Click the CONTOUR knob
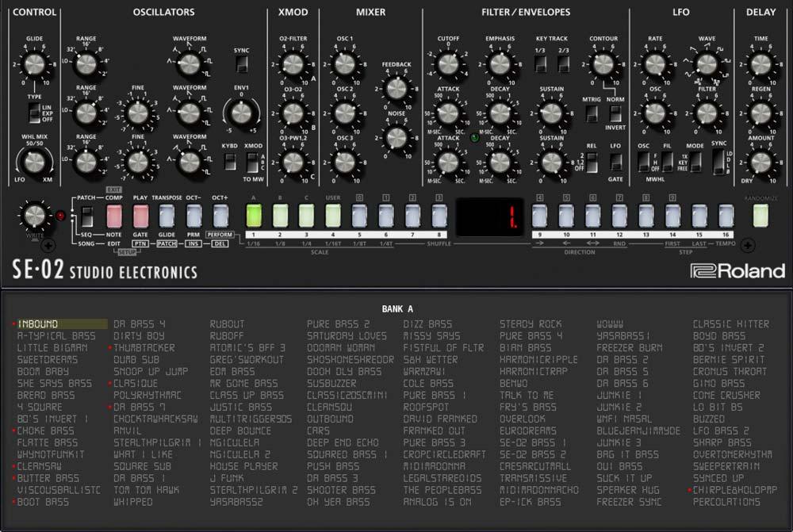The width and height of the screenshot is (793, 532). [x=603, y=64]
